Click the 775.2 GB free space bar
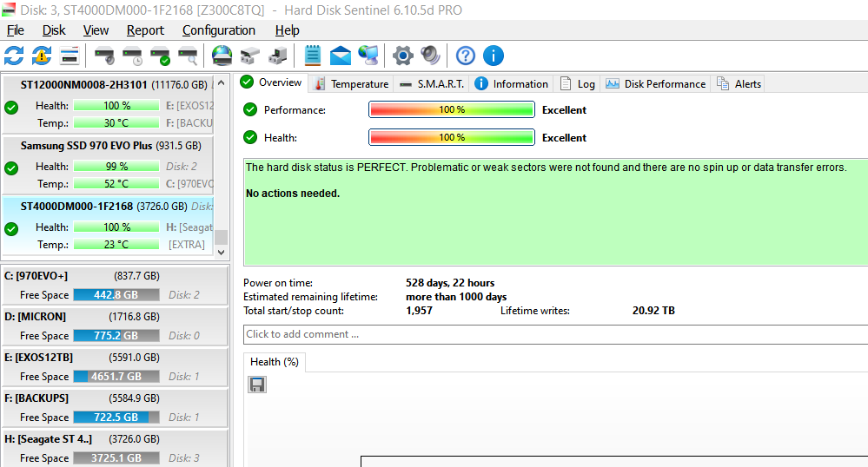The height and width of the screenshot is (467, 868). tap(116, 336)
